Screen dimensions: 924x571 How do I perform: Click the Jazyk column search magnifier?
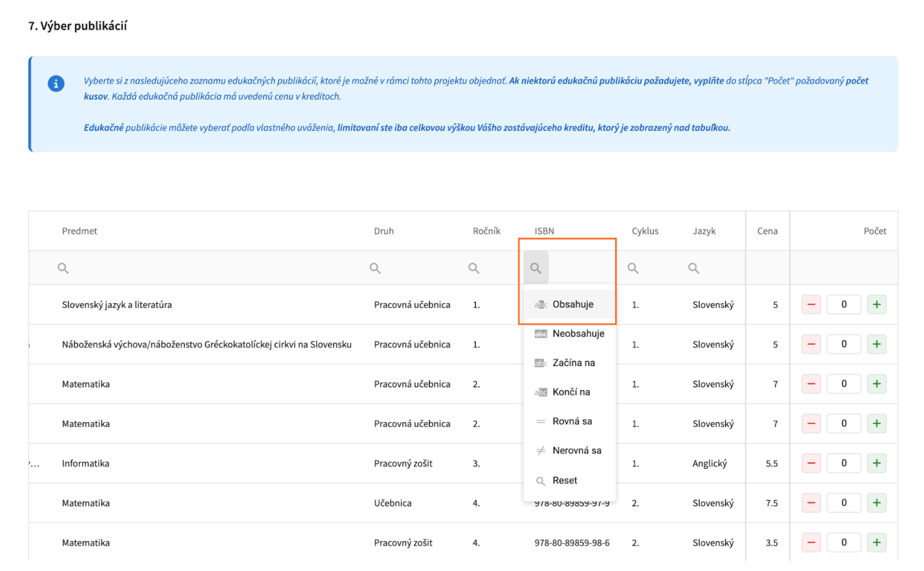coord(694,268)
